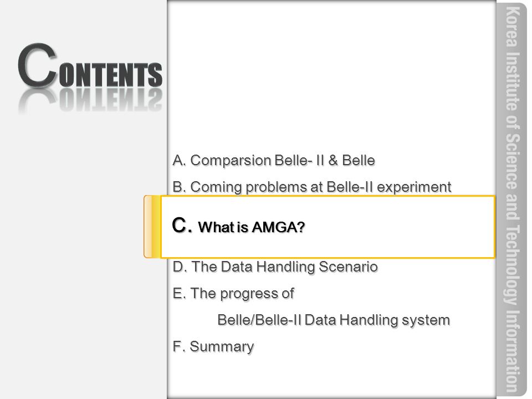Screen dimensions: 532x399
Task: Open item D. The Data Handling Scenario
Action: pos(275,267)
